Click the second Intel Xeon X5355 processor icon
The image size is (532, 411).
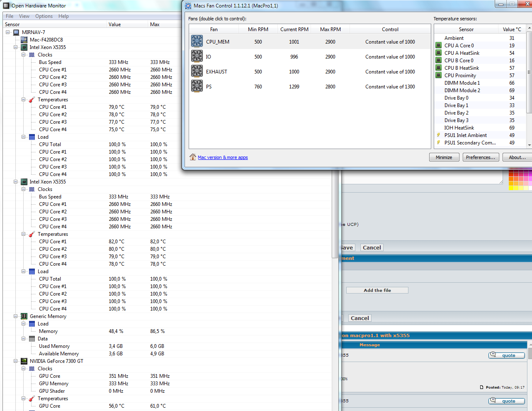24,182
